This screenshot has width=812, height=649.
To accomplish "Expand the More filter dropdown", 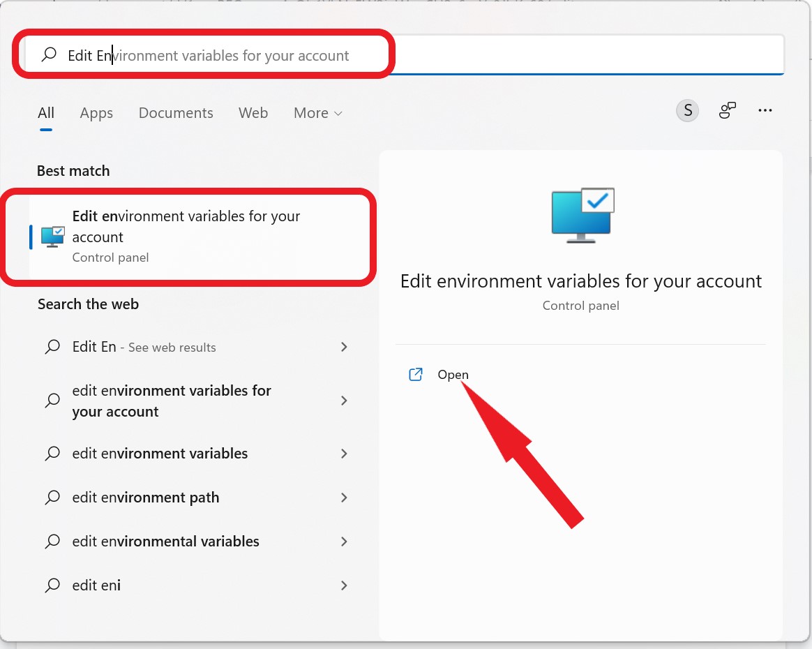I will tap(318, 113).
